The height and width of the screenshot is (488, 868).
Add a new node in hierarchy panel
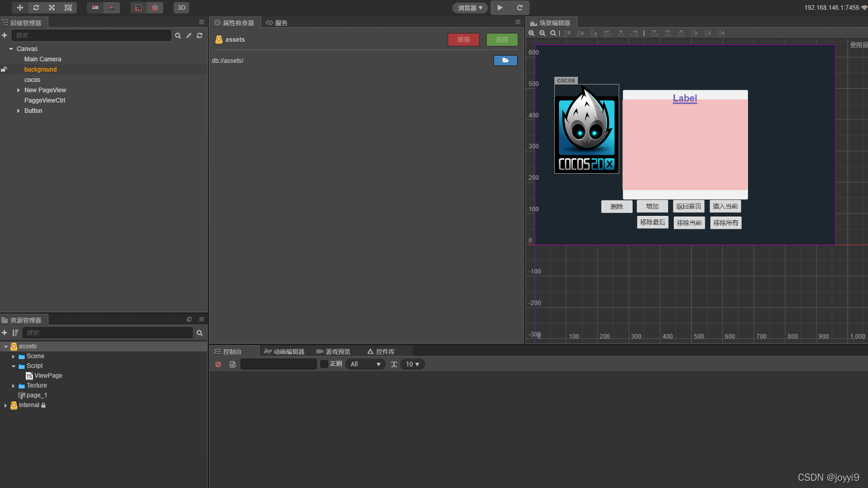pos(5,36)
